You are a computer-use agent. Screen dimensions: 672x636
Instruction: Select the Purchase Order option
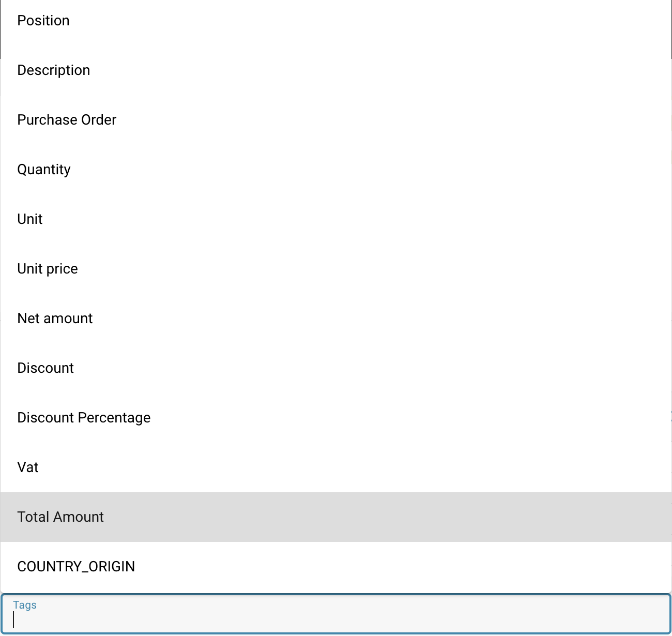point(67,120)
